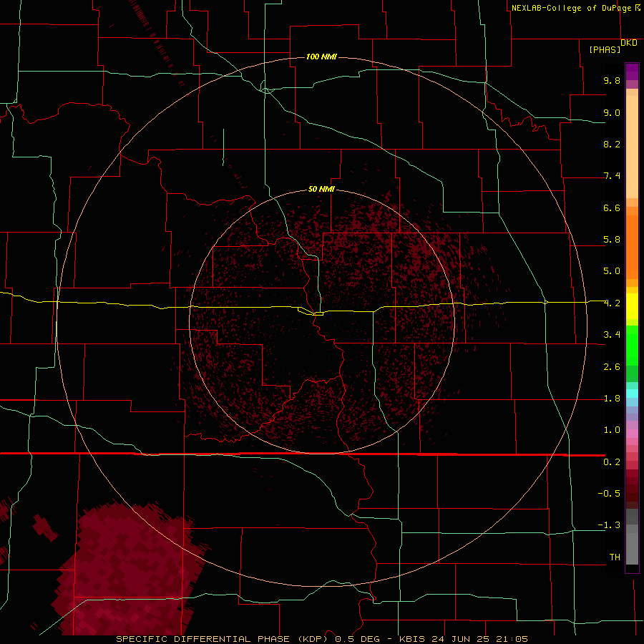The width and height of the screenshot is (644, 644).
Task: Select the 6.6 scale value
Action: coord(612,208)
